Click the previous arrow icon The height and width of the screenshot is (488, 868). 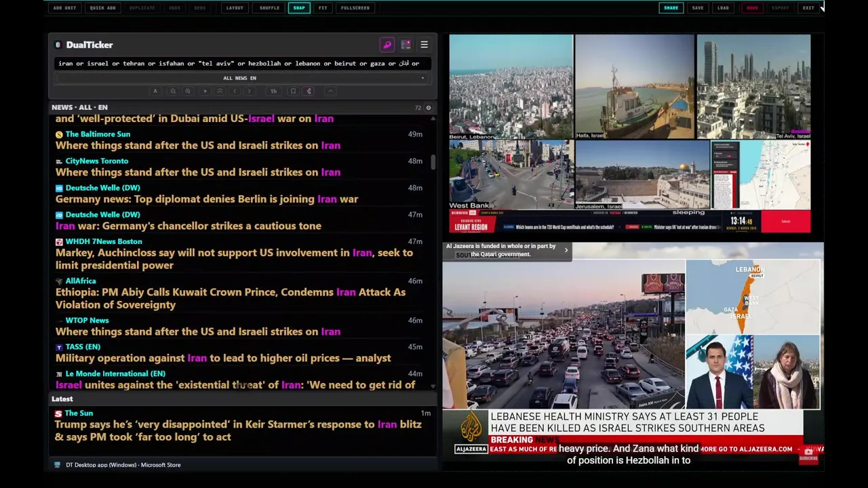point(235,91)
